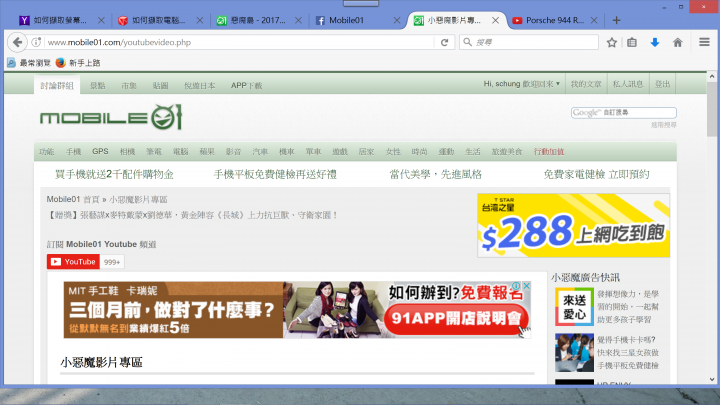The width and height of the screenshot is (720, 405).
Task: Open the Mobile01 首頁 breadcrumb link
Action: click(x=73, y=199)
